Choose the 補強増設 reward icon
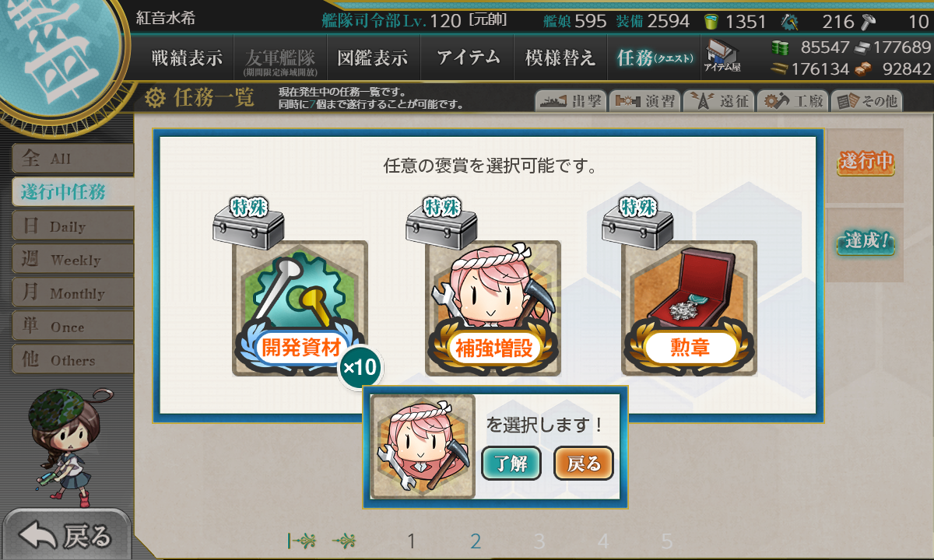 [x=493, y=308]
